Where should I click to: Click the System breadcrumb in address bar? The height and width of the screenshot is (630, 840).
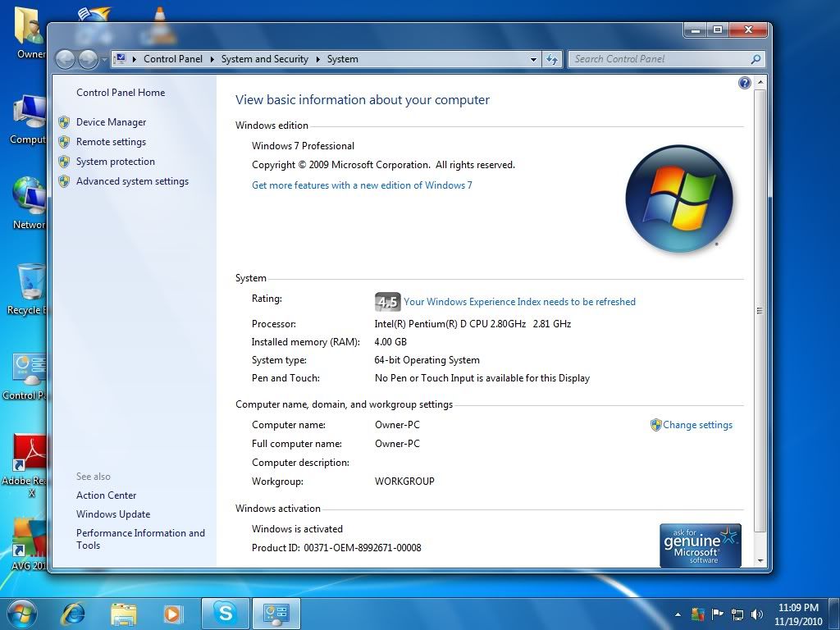pos(342,59)
